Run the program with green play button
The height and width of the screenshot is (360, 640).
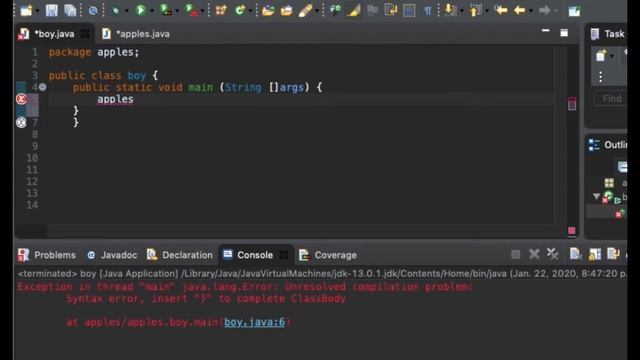141,10
